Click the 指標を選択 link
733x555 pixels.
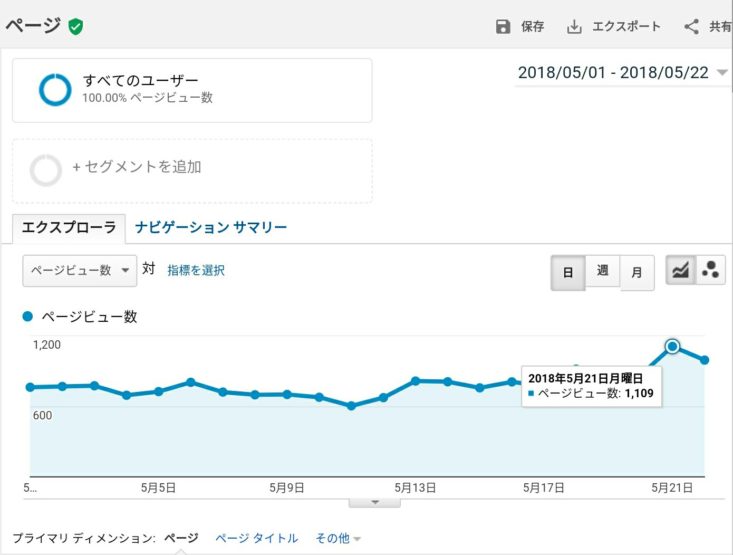point(196,270)
